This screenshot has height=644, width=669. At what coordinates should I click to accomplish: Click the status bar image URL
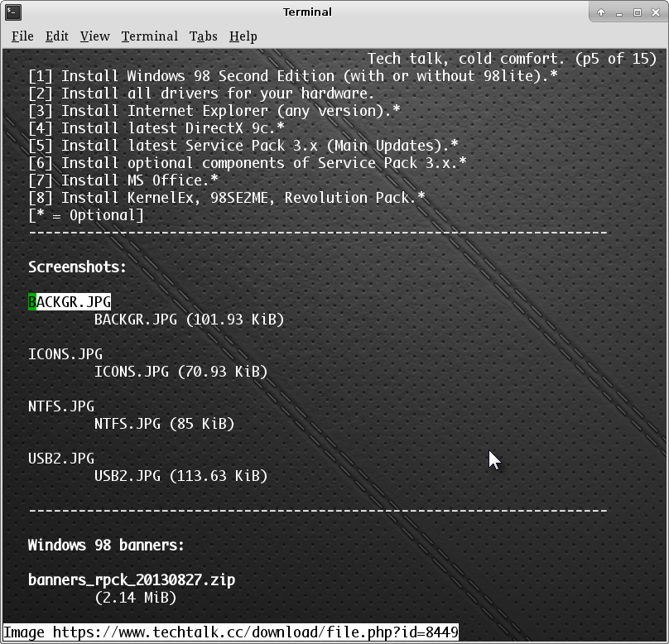(231, 632)
